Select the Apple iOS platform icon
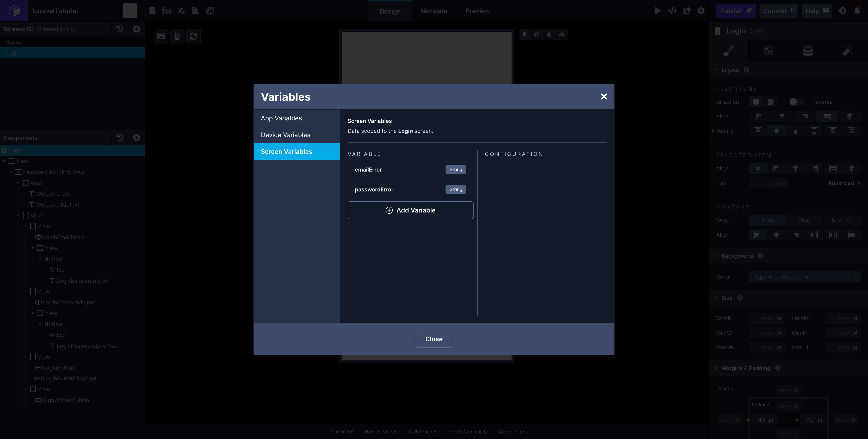Screen dimensions: 868x439 (549, 34)
